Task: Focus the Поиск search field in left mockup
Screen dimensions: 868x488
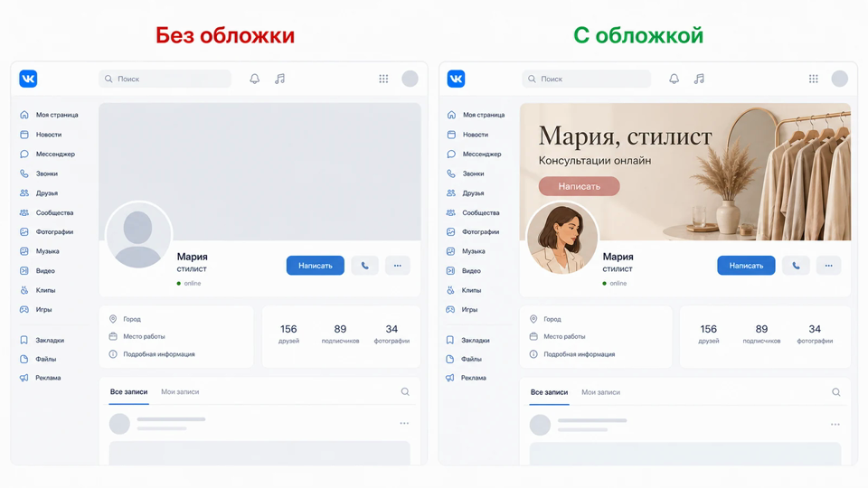Action: [x=165, y=79]
